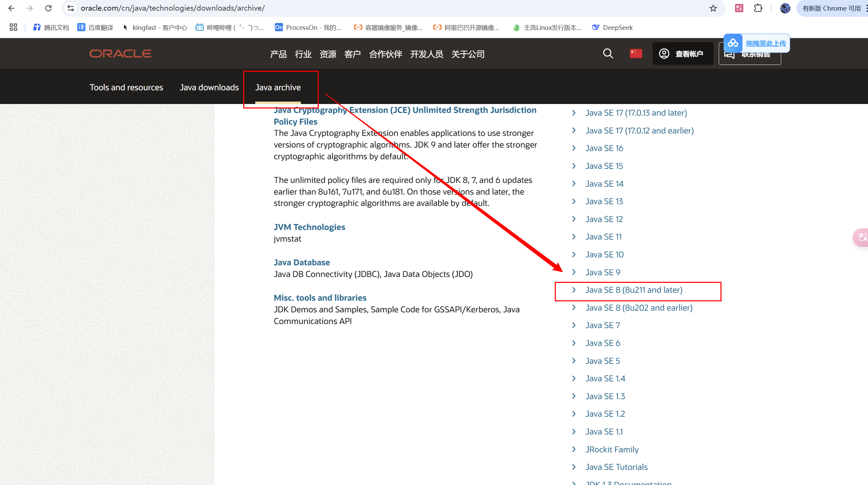868x485 pixels.
Task: Click the Oracle logo
Action: pyautogui.click(x=120, y=54)
